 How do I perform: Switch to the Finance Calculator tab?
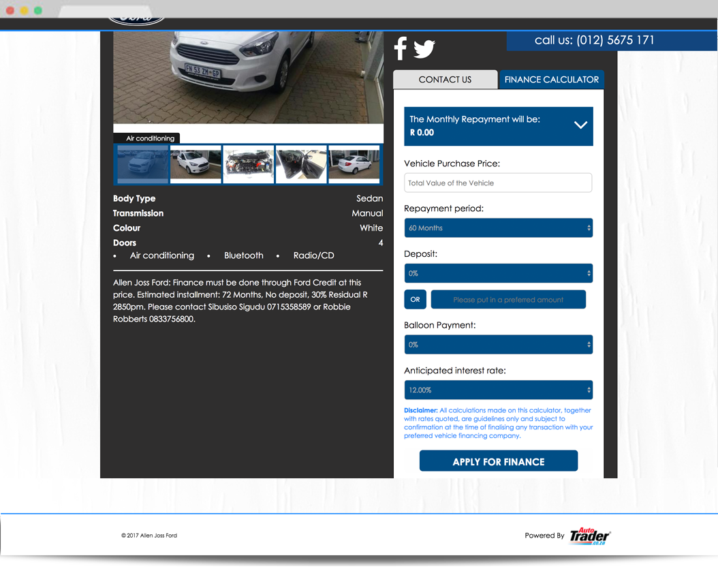(551, 80)
